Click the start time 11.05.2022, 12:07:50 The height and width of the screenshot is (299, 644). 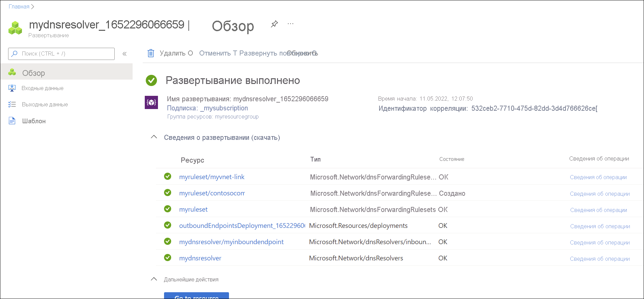pyautogui.click(x=446, y=99)
